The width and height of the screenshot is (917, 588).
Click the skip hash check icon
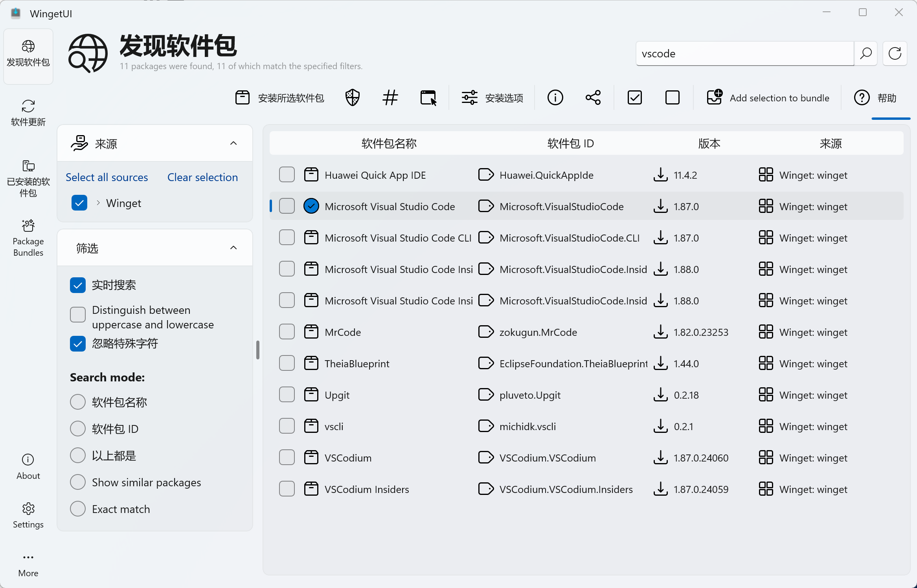click(390, 97)
